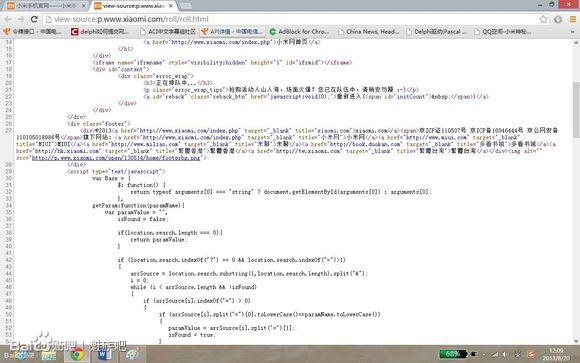Screen dimensions: 580x363
Task: Click the 'getParam:function(paramName){' line
Action: 138,205
